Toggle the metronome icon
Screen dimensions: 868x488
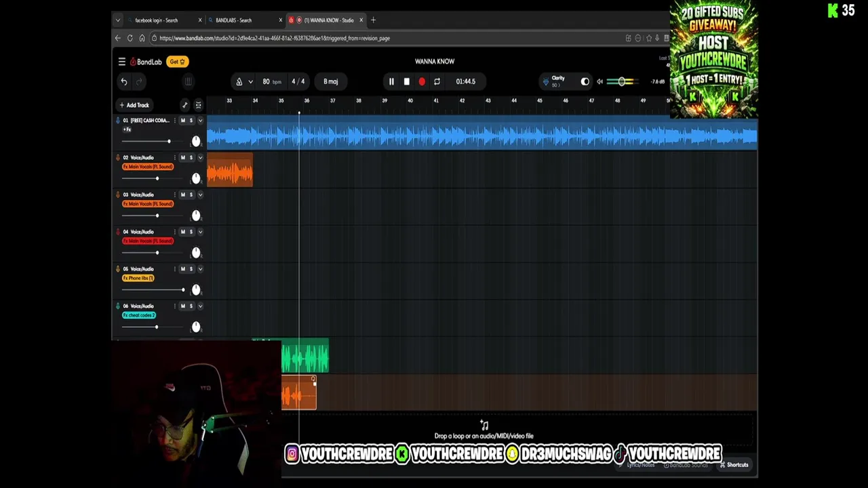point(239,81)
